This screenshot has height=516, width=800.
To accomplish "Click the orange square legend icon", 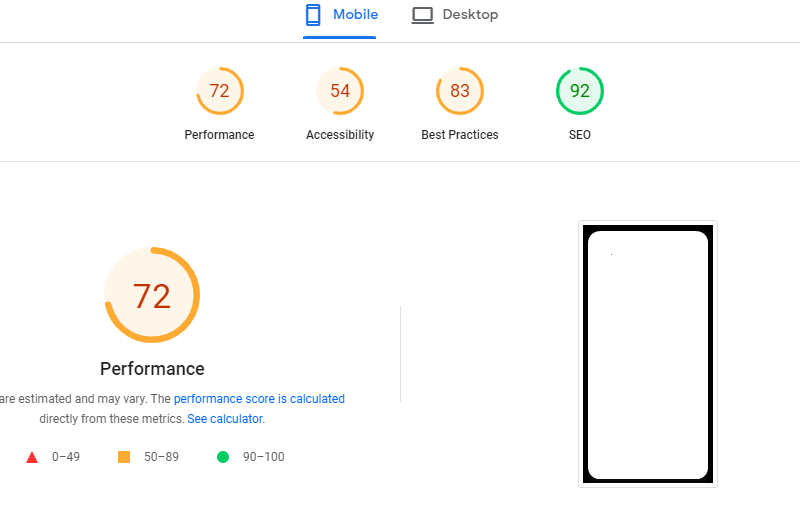I will pos(124,457).
